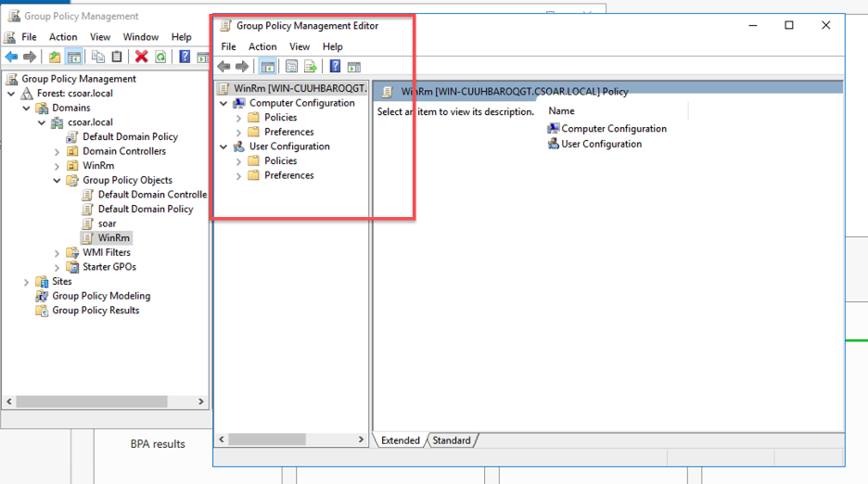Select the soar policy object
Image resolution: width=868 pixels, height=484 pixels.
coord(107,223)
